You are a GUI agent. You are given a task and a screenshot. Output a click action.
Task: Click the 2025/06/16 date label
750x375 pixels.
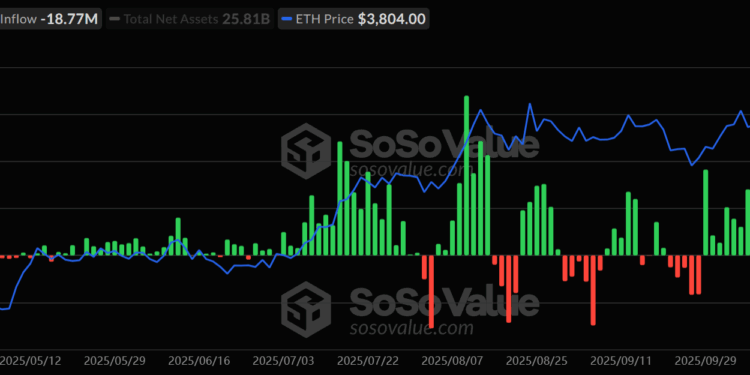[199, 361]
